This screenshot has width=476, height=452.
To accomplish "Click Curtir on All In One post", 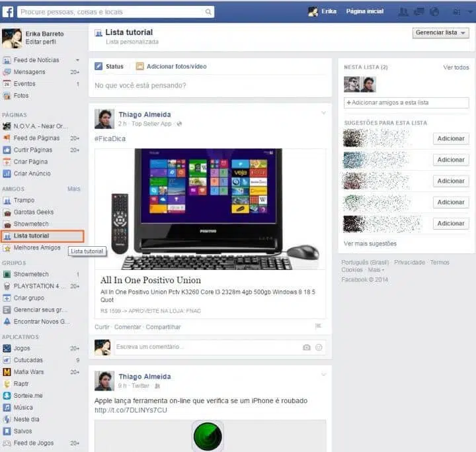I will click(x=102, y=327).
